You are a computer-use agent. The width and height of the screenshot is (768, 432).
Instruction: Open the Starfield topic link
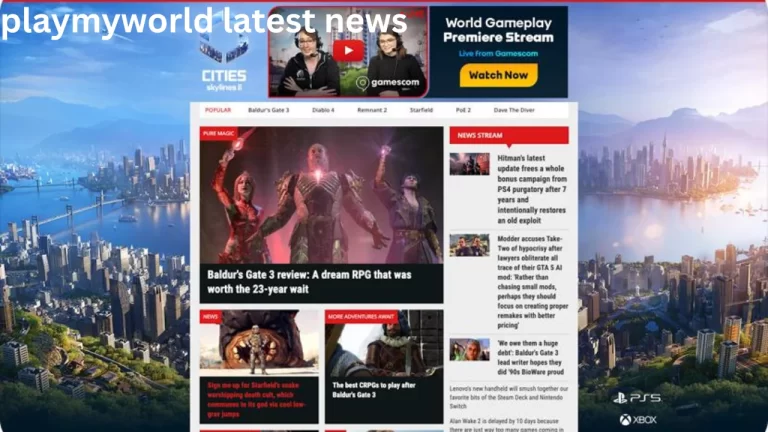click(x=421, y=110)
